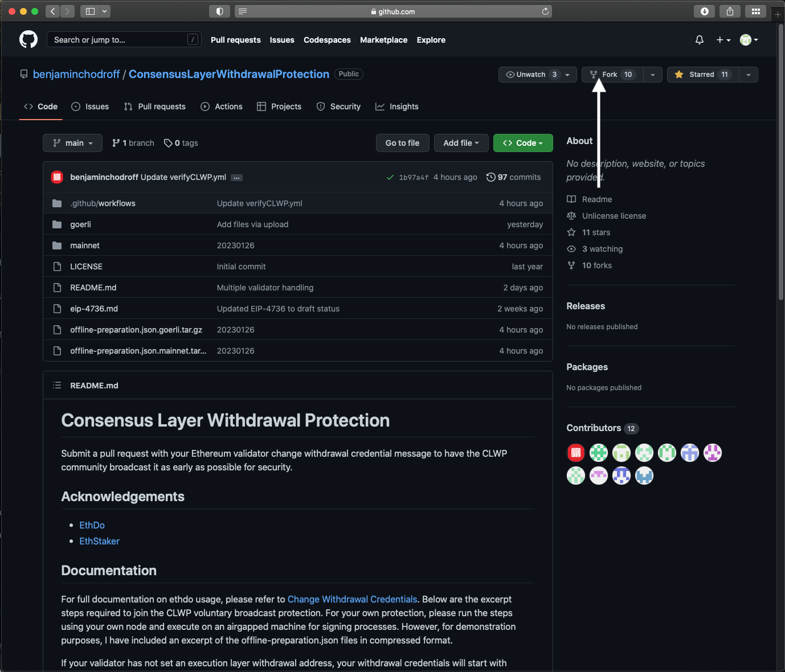785x672 pixels.
Task: Click the Safari share icon
Action: (x=730, y=11)
